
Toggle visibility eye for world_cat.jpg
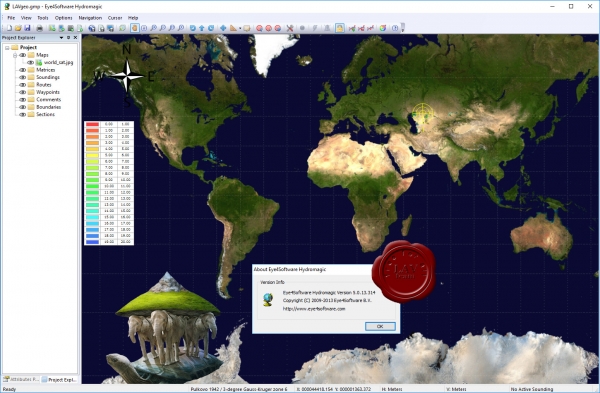pos(30,62)
